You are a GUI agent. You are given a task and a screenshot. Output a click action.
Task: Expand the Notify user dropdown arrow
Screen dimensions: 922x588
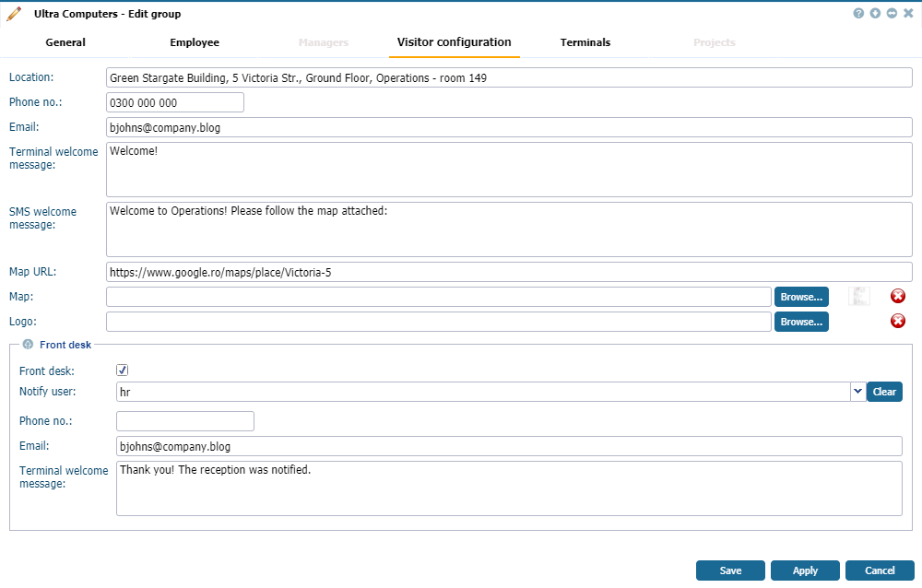click(x=857, y=392)
